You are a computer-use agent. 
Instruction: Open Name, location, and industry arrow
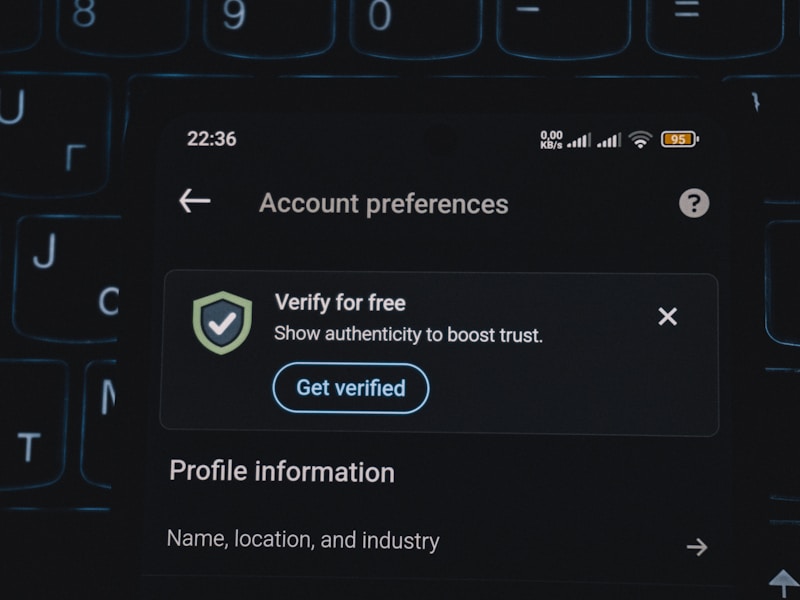[697, 547]
